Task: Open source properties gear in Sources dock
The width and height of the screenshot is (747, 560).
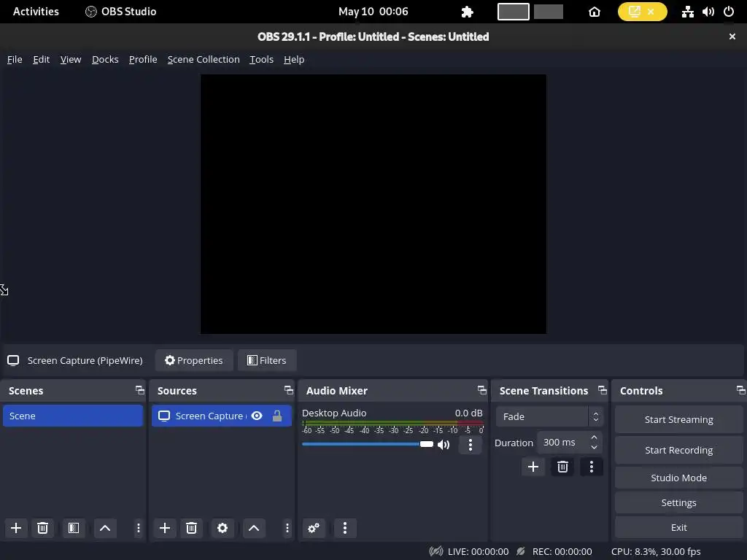Action: point(222,528)
